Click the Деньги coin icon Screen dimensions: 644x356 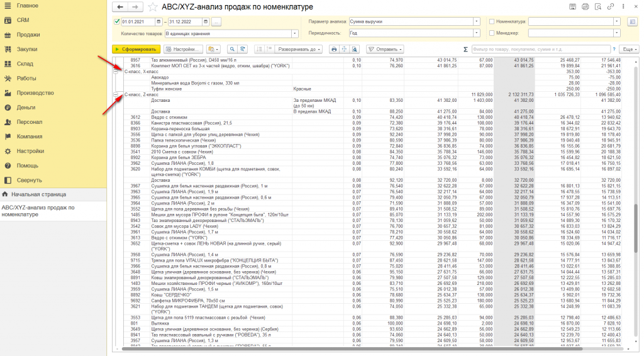[x=8, y=108]
